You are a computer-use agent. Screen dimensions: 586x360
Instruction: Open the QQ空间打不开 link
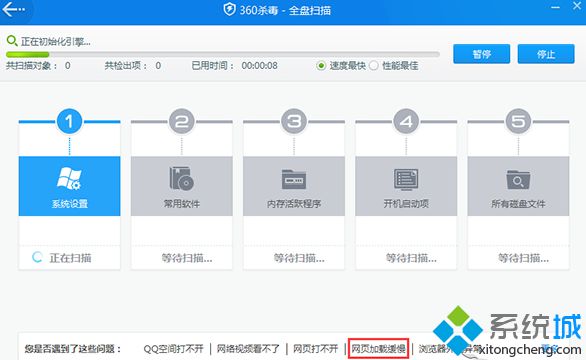(x=173, y=349)
